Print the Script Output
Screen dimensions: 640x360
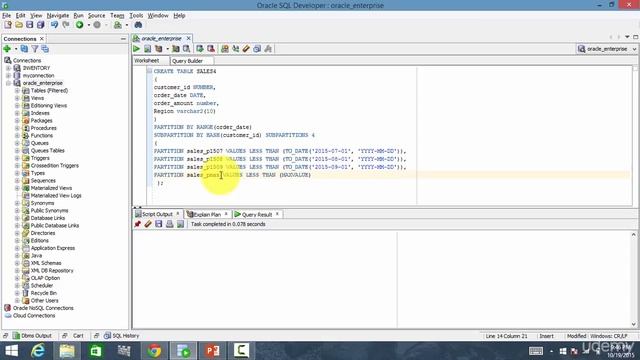coord(169,224)
